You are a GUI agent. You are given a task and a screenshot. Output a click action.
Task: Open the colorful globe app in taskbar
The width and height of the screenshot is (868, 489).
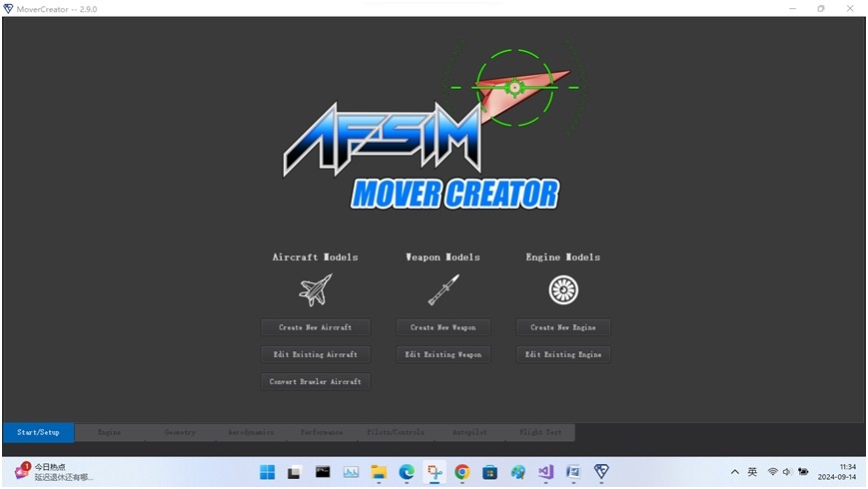[518, 472]
